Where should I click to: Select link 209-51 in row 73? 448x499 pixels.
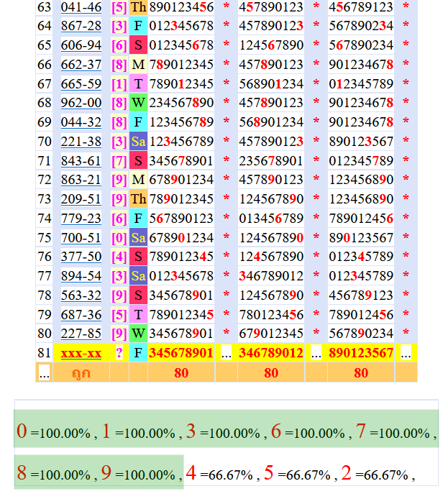tap(81, 198)
